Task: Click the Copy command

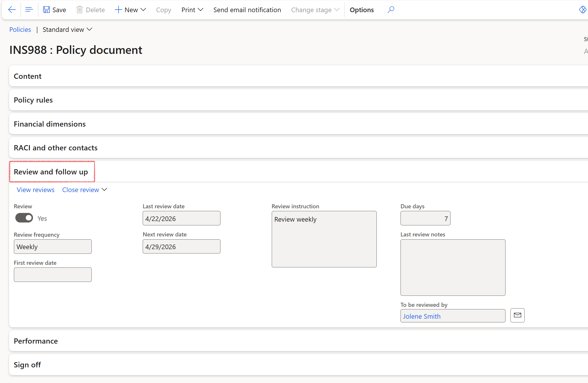Action: click(163, 10)
